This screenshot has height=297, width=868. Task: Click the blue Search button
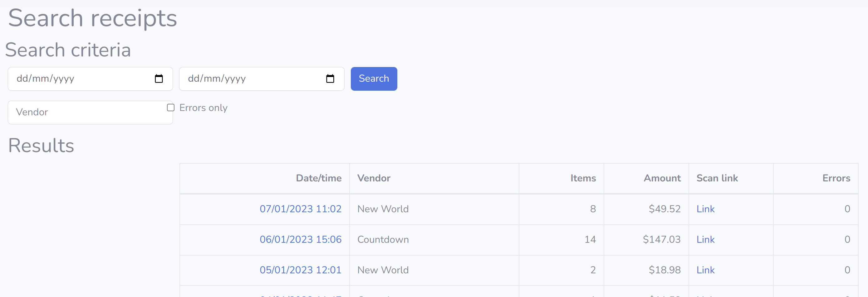tap(374, 79)
